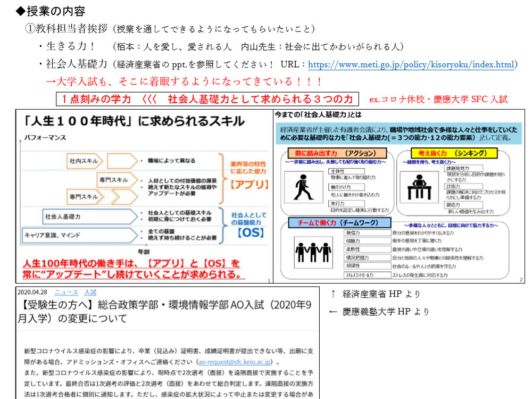This screenshot has height=399, width=532.
Task: Click the キャリア意識、マインド arrow box
Action: tap(80, 235)
